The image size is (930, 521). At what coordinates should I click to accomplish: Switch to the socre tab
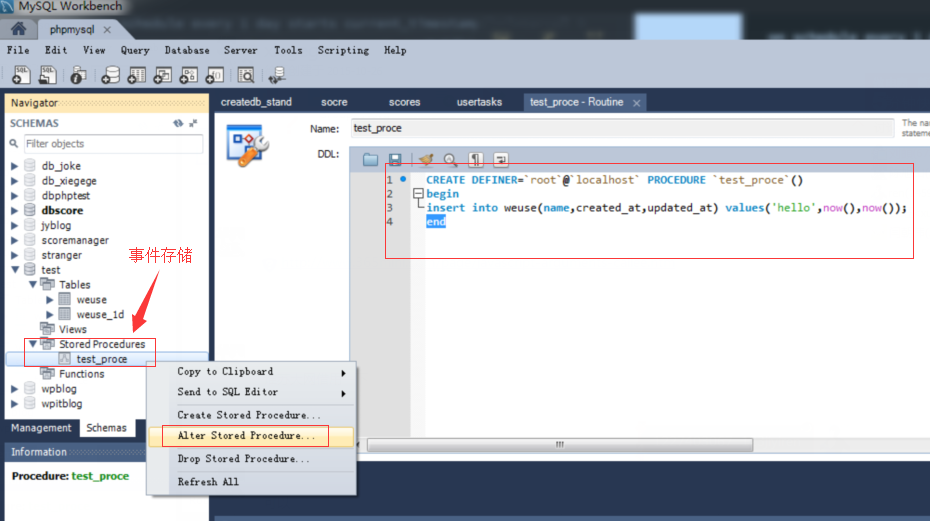pyautogui.click(x=335, y=102)
